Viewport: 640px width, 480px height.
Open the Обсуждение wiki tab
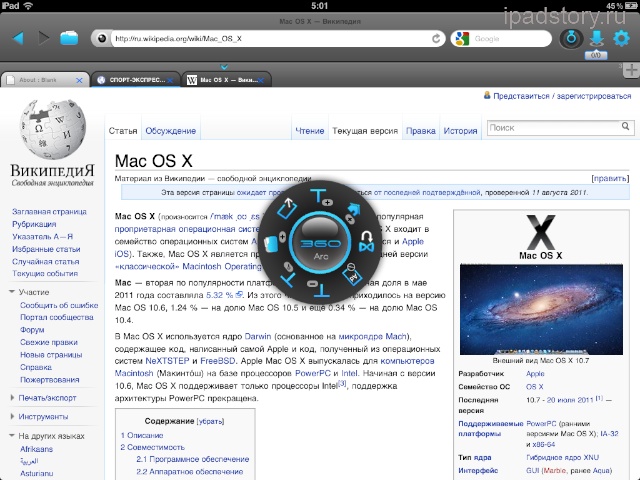point(171,131)
